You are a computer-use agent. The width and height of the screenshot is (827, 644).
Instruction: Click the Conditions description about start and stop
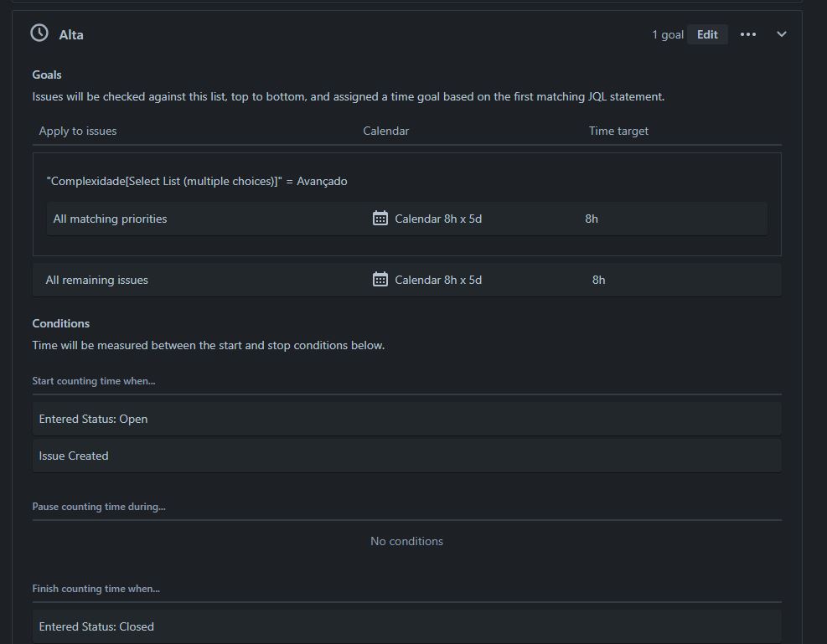pyautogui.click(x=209, y=346)
